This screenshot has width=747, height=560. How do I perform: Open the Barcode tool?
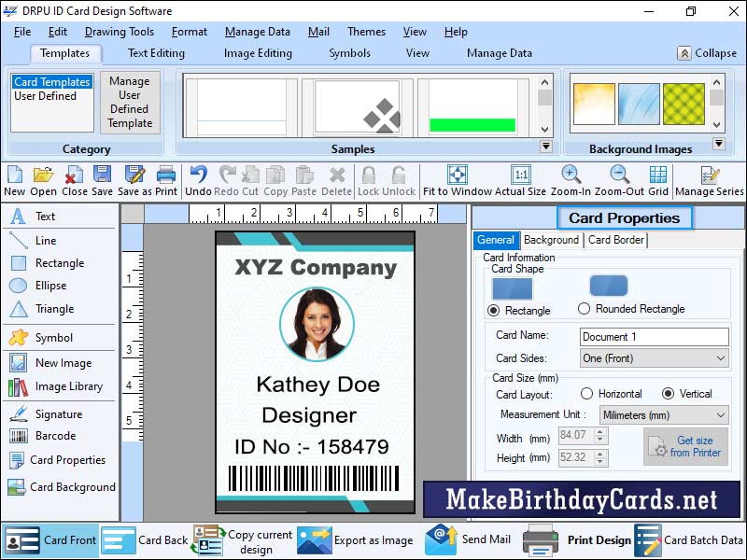pyautogui.click(x=43, y=437)
